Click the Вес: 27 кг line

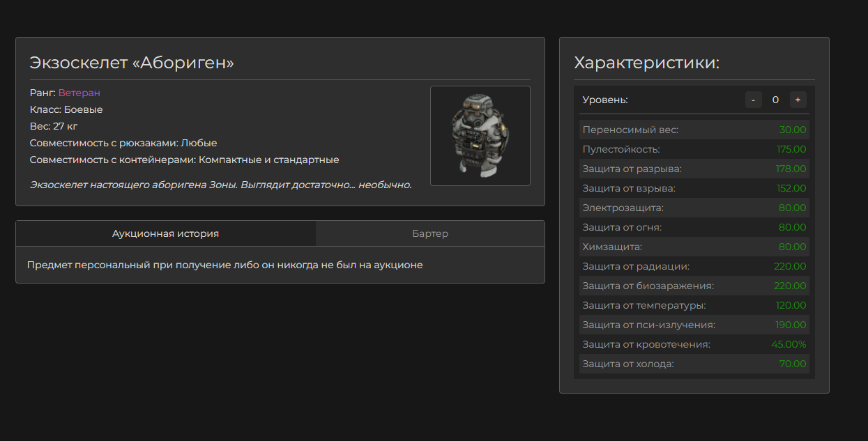[x=54, y=126]
